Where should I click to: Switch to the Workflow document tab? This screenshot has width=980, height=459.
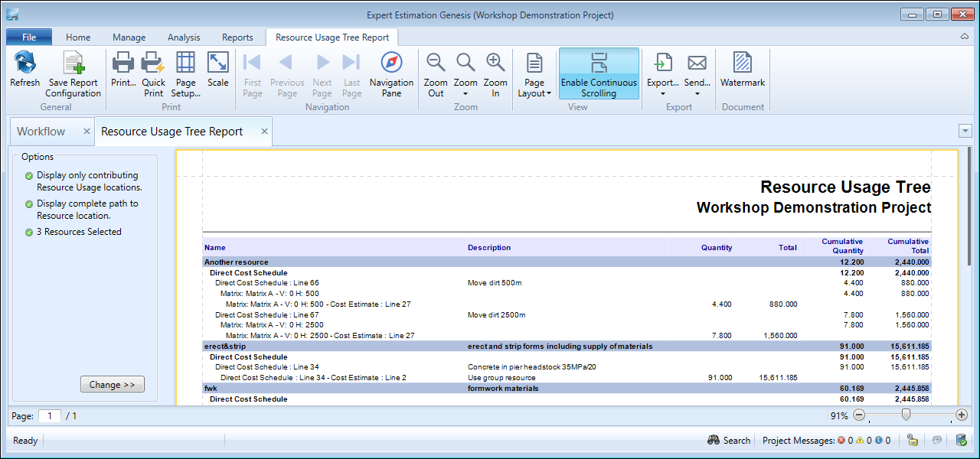click(41, 132)
